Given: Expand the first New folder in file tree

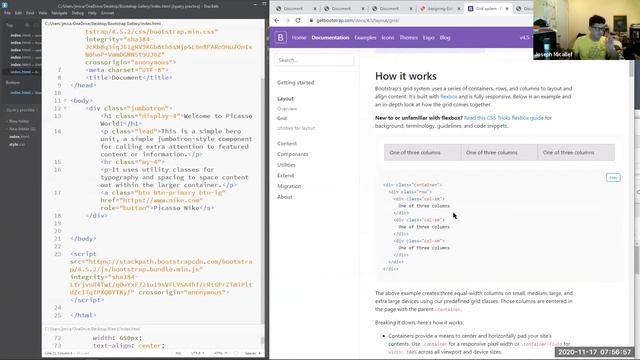Looking at the screenshot, I should pos(19,122).
